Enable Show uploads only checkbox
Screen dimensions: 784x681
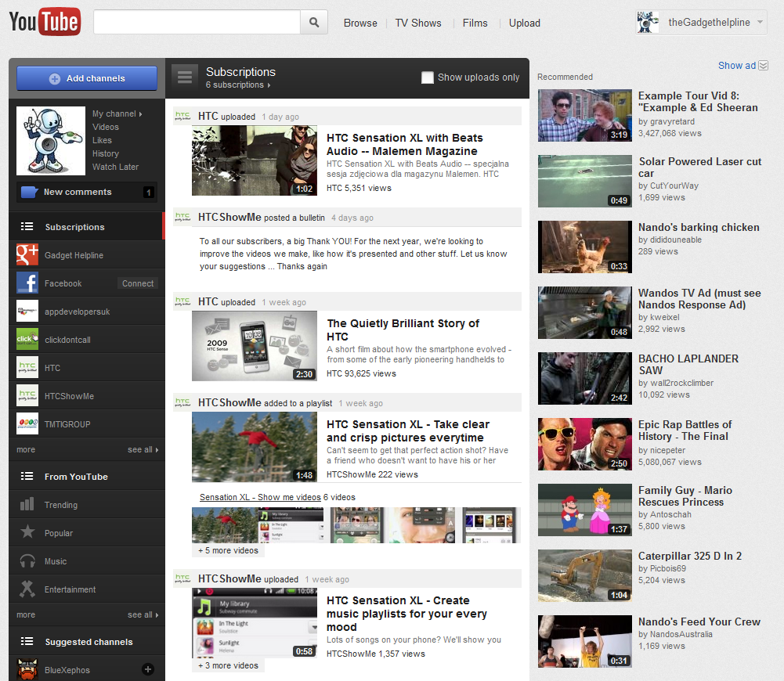428,77
